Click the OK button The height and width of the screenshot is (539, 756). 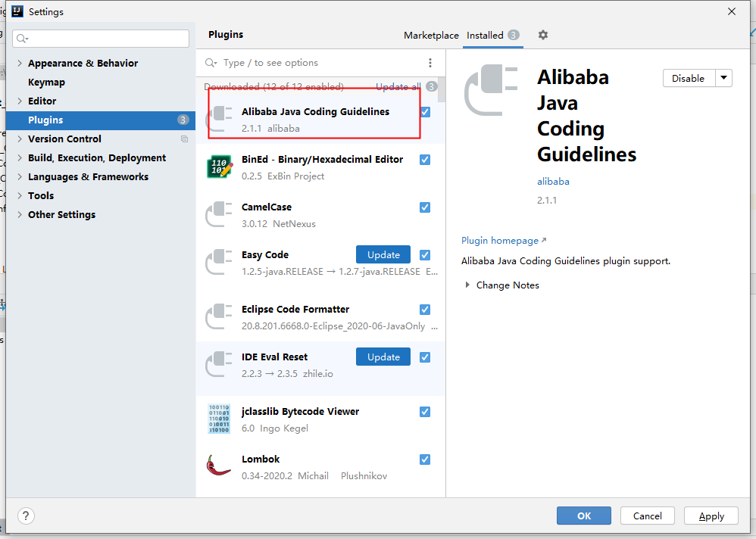pyautogui.click(x=584, y=516)
